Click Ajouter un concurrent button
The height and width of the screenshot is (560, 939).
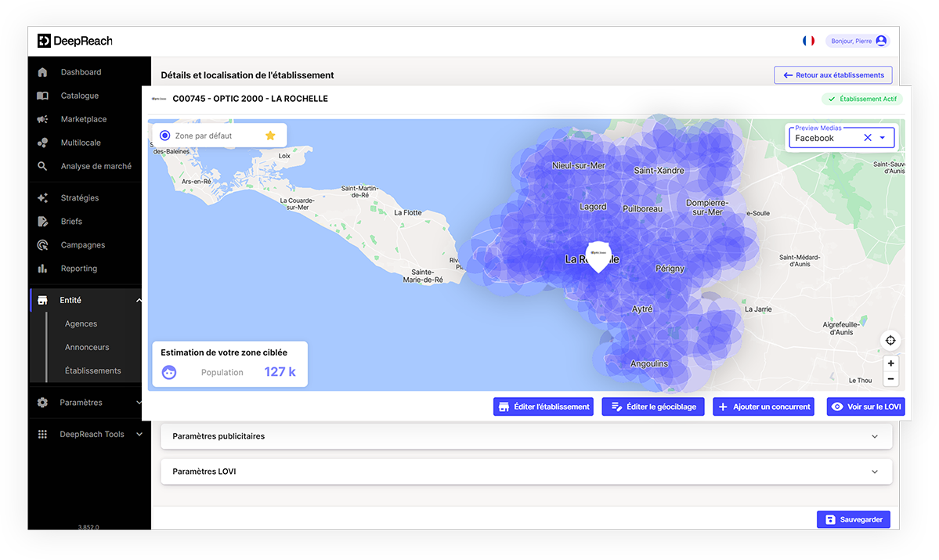coord(764,406)
